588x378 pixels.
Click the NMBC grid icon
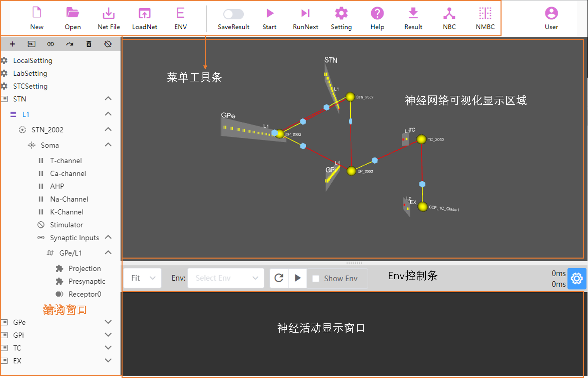click(485, 13)
